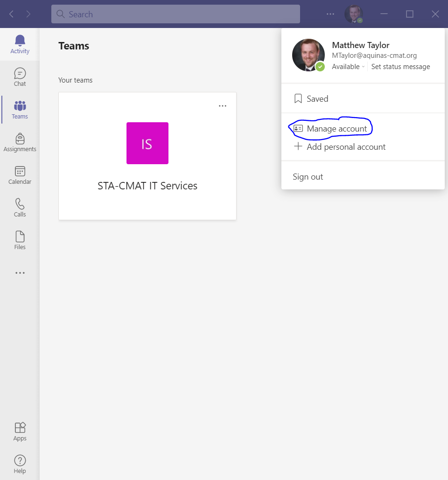Expand the Available status dropdown

(349, 67)
